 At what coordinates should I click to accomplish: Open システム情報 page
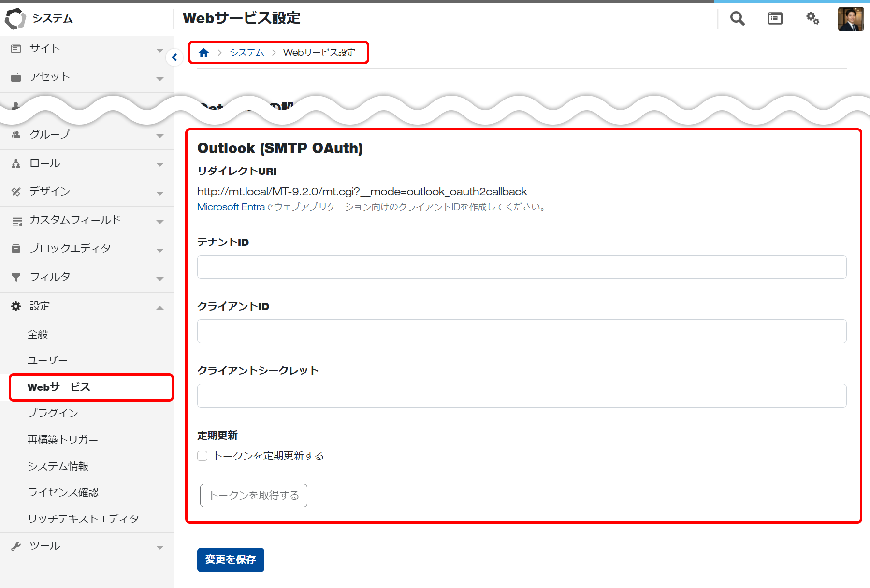click(x=58, y=466)
